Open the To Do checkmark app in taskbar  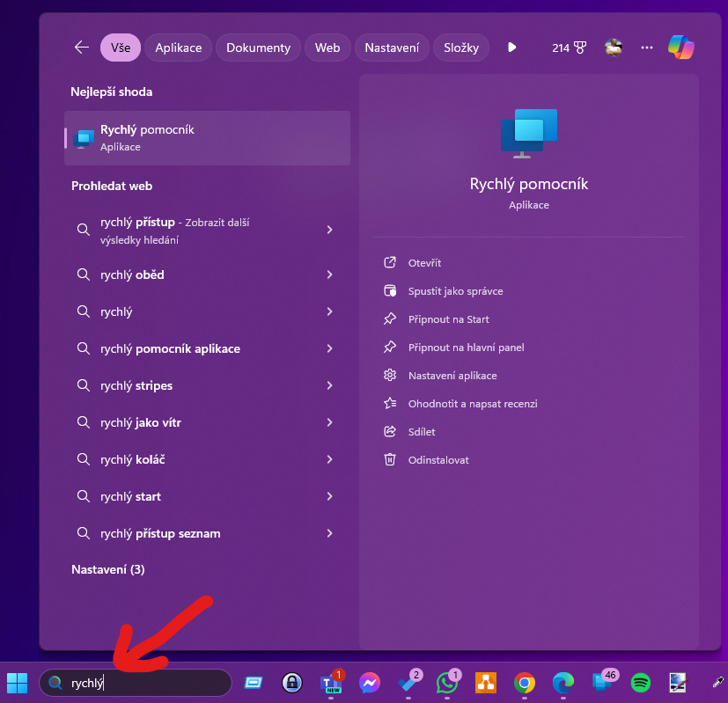(x=408, y=683)
